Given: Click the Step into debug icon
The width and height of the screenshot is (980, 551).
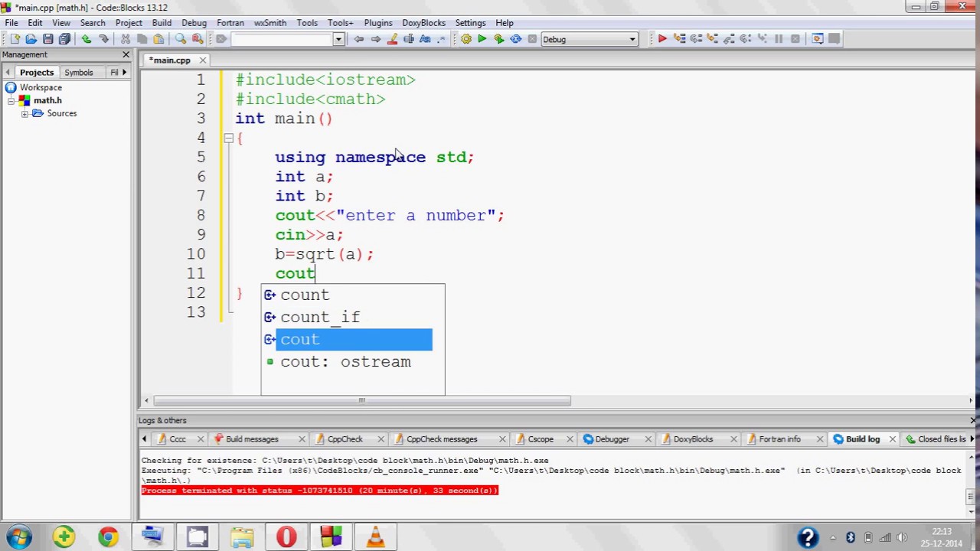Looking at the screenshot, I should coord(713,39).
